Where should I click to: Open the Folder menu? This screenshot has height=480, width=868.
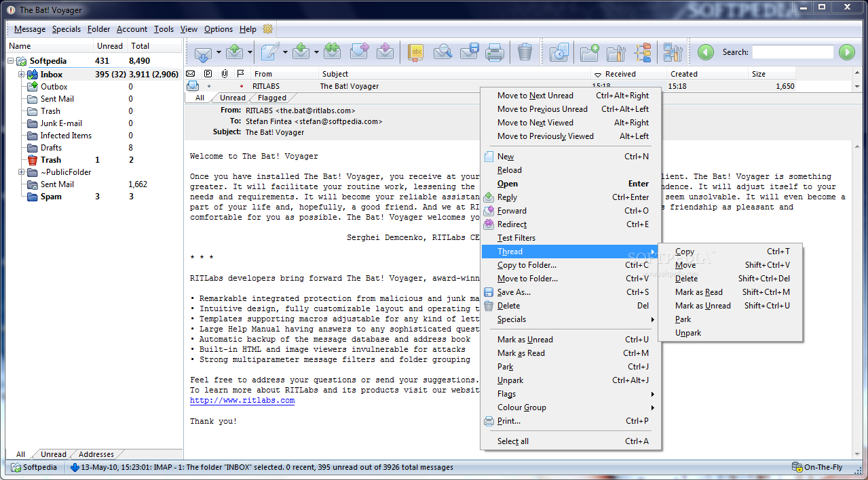pyautogui.click(x=98, y=29)
